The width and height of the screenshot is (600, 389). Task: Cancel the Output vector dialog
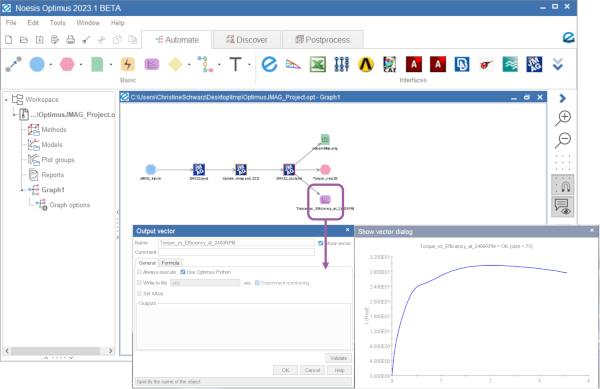[312, 370]
